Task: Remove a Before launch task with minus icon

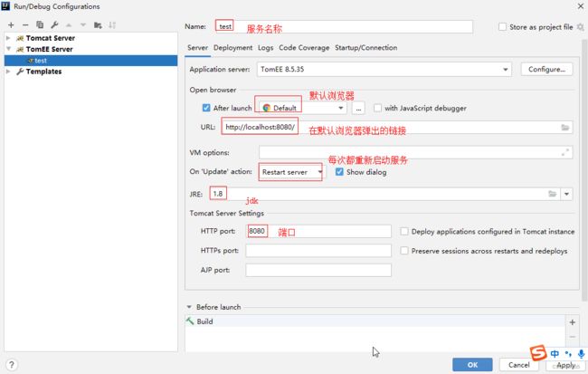Action: tap(573, 337)
